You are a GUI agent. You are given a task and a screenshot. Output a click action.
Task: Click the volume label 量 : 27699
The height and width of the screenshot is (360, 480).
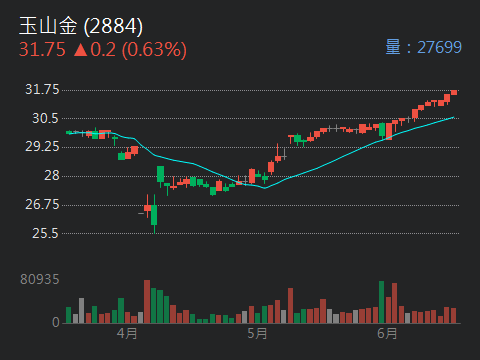click(x=423, y=47)
